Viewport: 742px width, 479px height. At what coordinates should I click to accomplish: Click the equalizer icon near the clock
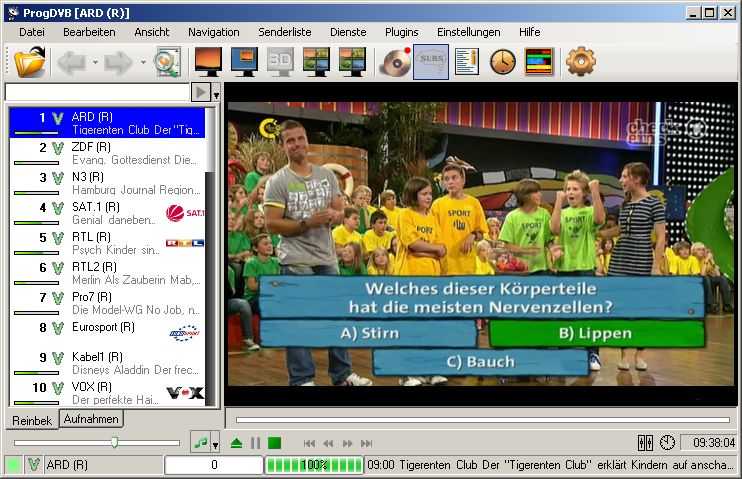tap(645, 442)
